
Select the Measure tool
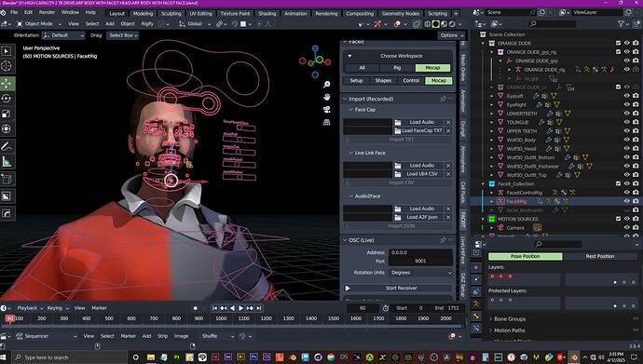click(7, 162)
